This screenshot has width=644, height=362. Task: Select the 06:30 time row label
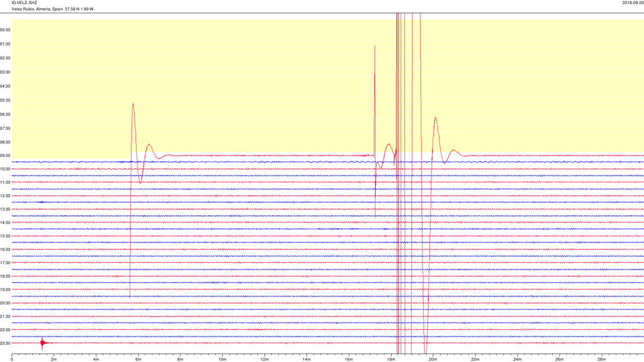click(x=5, y=115)
